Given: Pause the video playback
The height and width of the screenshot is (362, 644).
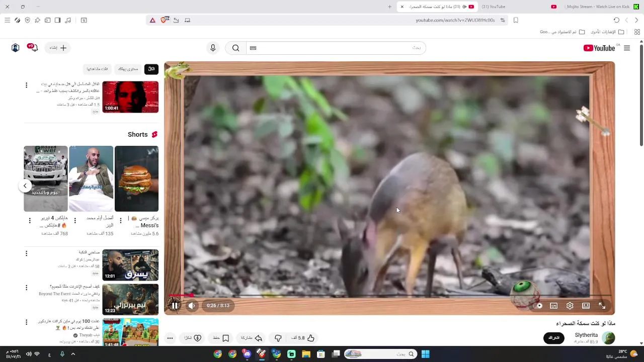Looking at the screenshot, I should pyautogui.click(x=175, y=305).
